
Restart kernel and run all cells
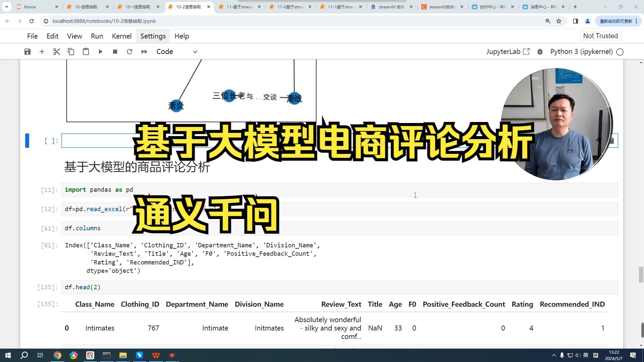coord(144,52)
